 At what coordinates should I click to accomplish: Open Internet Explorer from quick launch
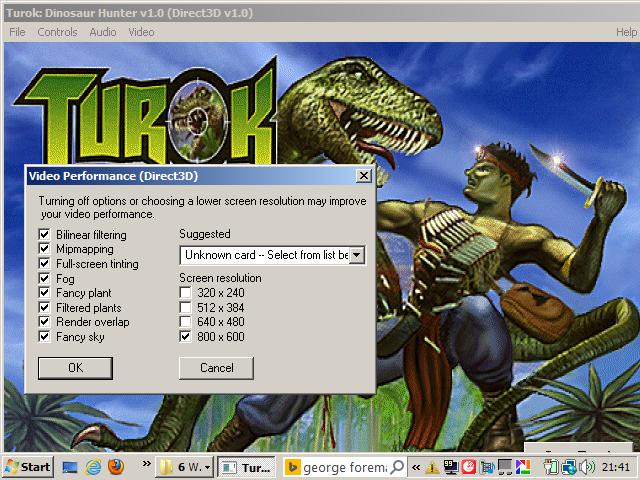click(93, 467)
